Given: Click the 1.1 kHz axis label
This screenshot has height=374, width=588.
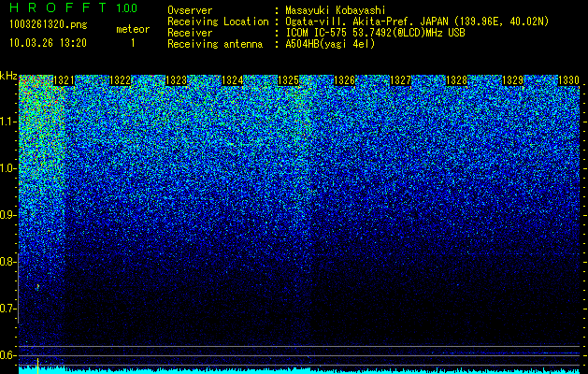Looking at the screenshot, I should point(7,122).
